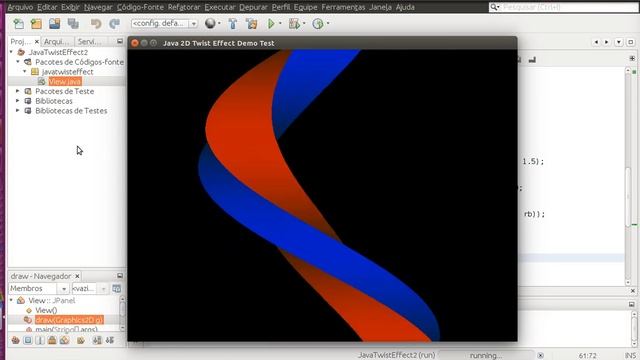Viewport: 640px width, 360px height.
Task: Cancel the running JavaTwistEffect2 process icon
Action: click(x=540, y=356)
